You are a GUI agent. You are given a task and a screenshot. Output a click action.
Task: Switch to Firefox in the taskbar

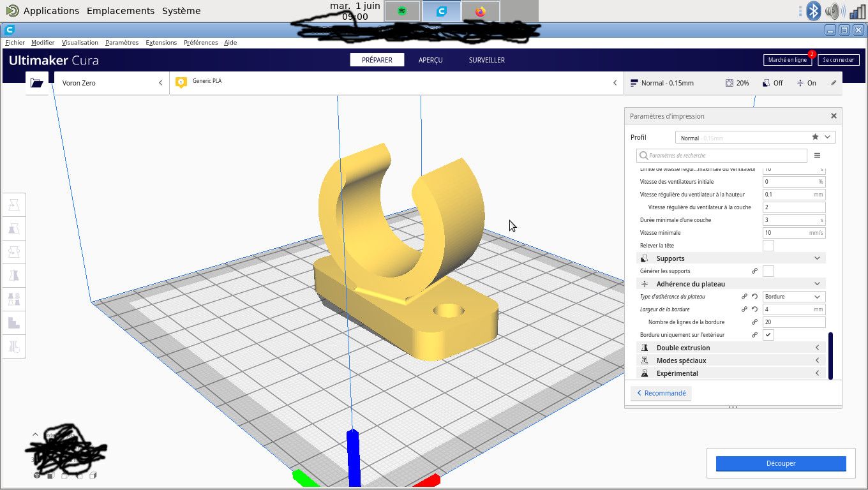[481, 11]
